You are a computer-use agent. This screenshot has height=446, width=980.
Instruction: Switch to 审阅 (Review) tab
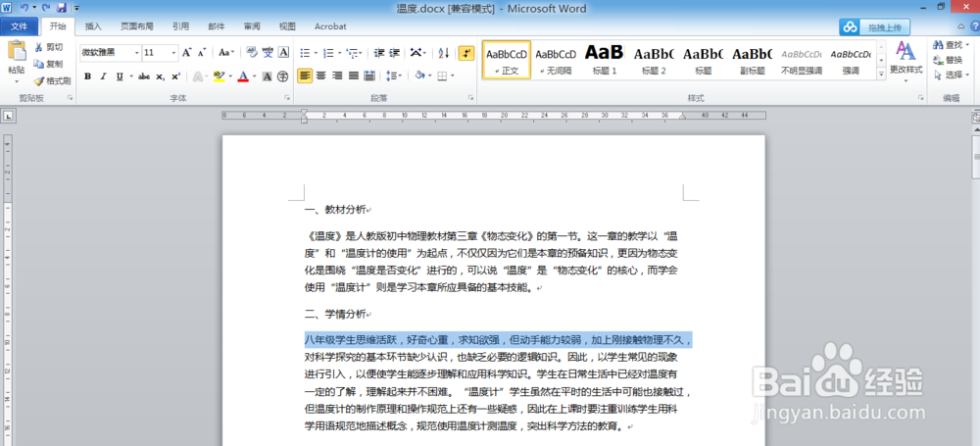pyautogui.click(x=252, y=26)
